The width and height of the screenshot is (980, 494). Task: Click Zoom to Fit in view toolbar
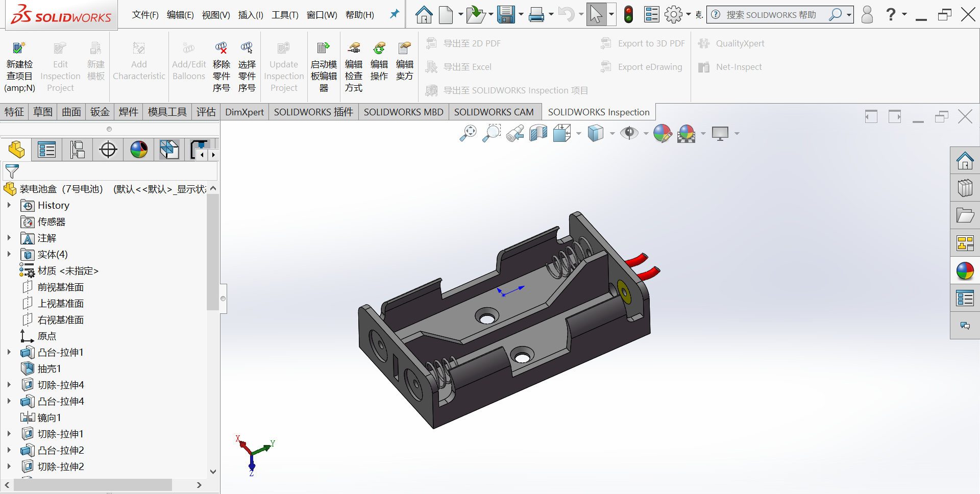click(468, 133)
